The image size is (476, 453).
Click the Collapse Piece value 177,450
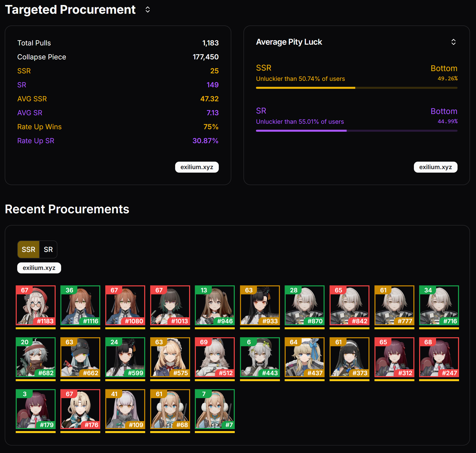tap(206, 57)
